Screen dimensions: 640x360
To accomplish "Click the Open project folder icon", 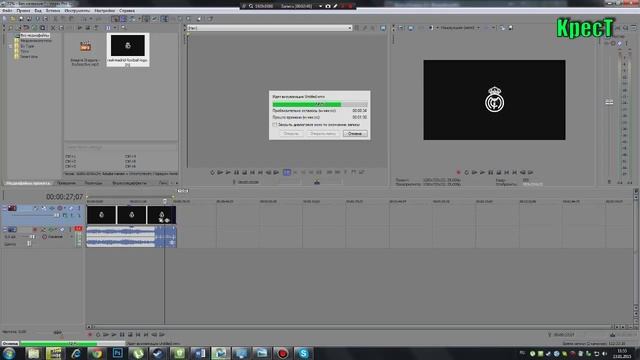I will click(x=13, y=19).
